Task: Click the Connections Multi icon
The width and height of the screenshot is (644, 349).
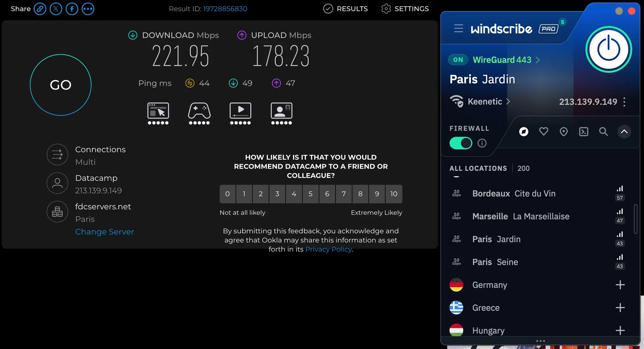Action: (x=57, y=155)
